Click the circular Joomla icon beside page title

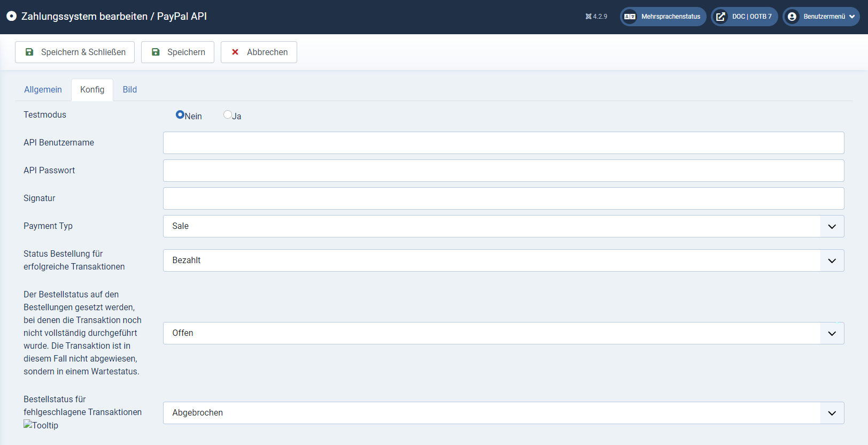11,16
